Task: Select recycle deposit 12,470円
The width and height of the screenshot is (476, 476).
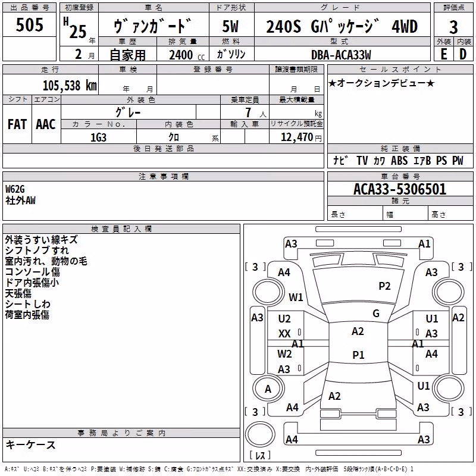Action: (x=301, y=137)
